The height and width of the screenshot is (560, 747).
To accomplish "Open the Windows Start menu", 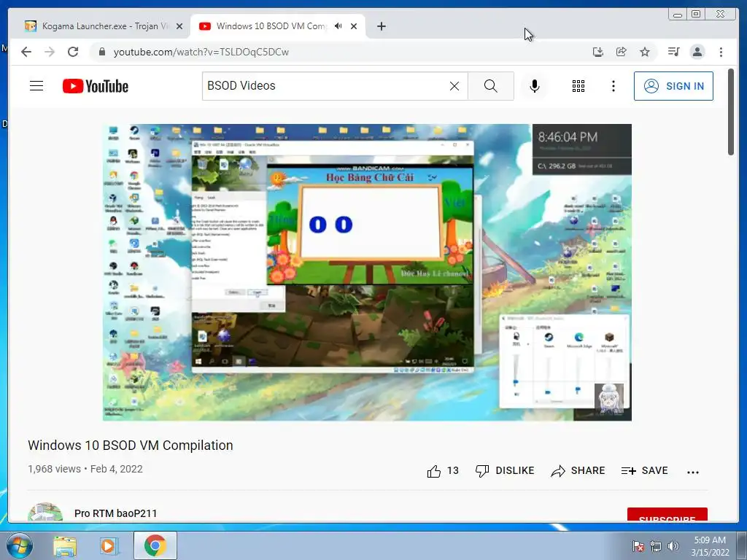I will click(x=20, y=545).
